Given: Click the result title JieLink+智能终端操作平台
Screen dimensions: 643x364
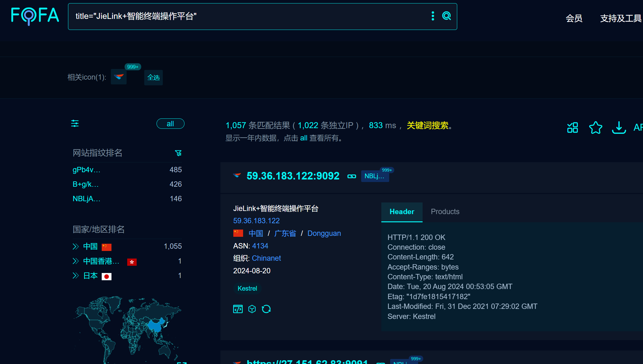Looking at the screenshot, I should click(x=276, y=208).
